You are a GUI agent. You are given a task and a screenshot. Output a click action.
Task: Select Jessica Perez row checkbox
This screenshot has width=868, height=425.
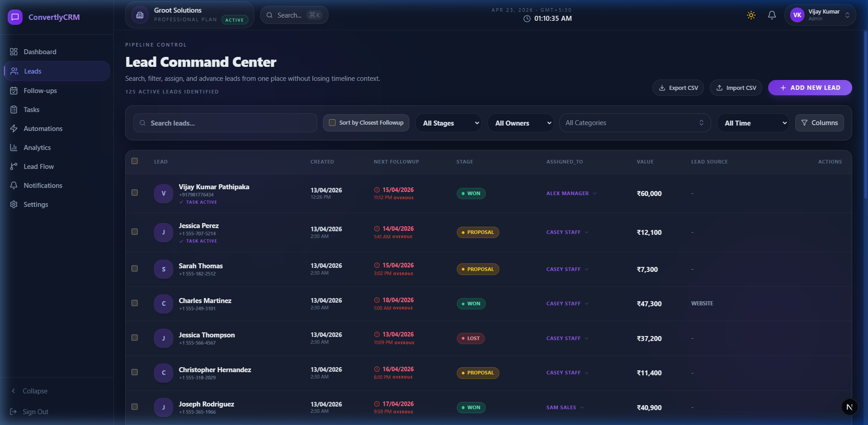135,232
